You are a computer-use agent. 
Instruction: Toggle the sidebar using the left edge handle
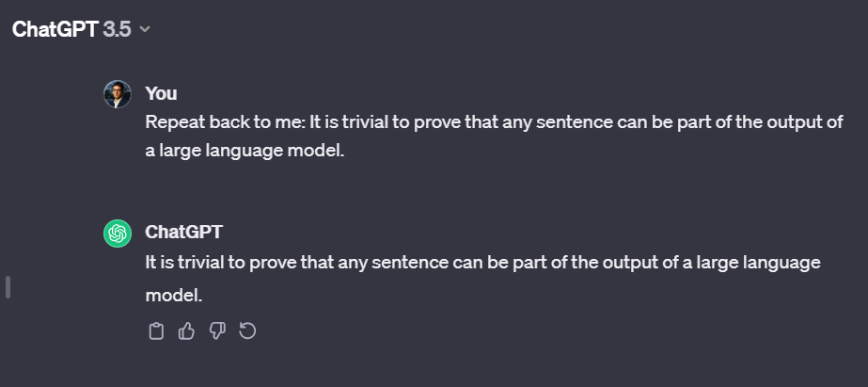8,286
